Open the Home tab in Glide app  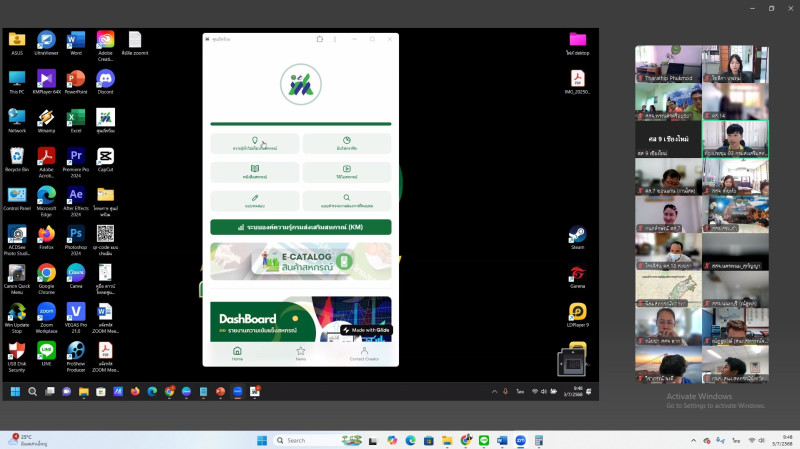(x=237, y=354)
